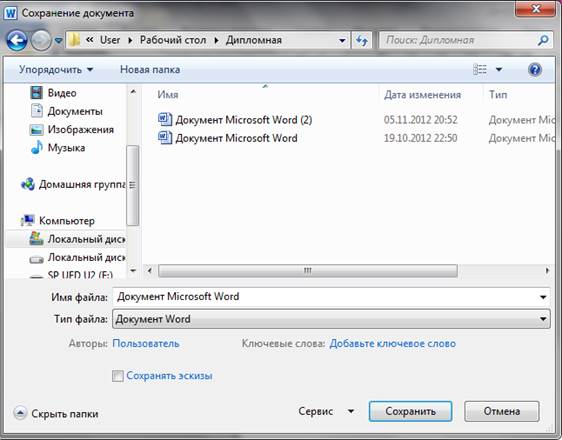Click the Компьютер monitor icon
Screen dimensions: 562x440
click(28, 221)
